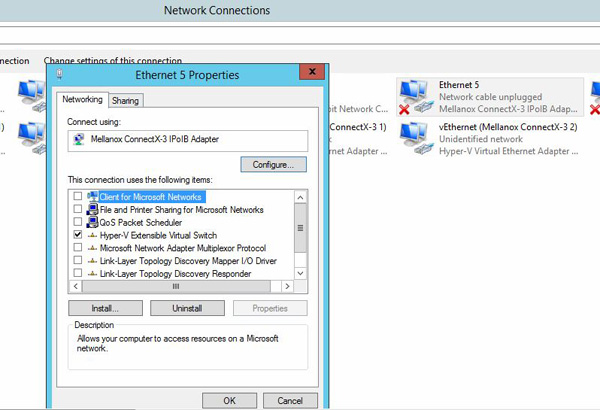This screenshot has height=410, width=600.
Task: Click the Link-Layer Topology Discovery Mapper icon
Action: pyautogui.click(x=92, y=261)
